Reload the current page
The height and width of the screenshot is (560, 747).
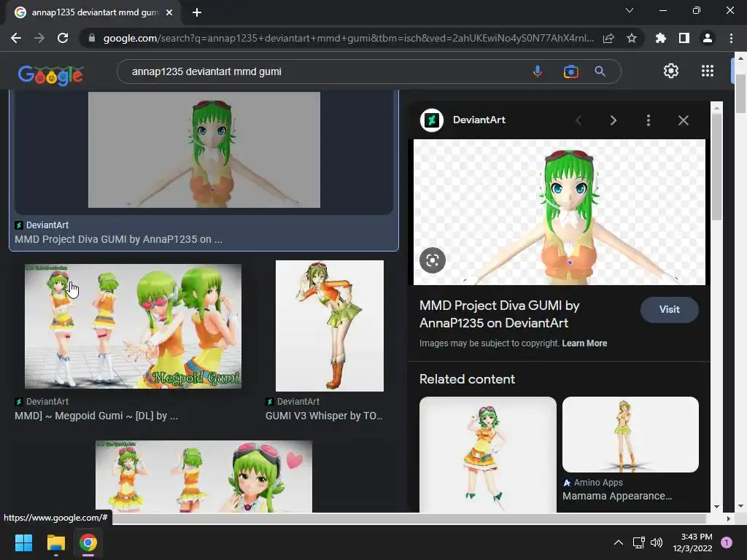click(63, 38)
